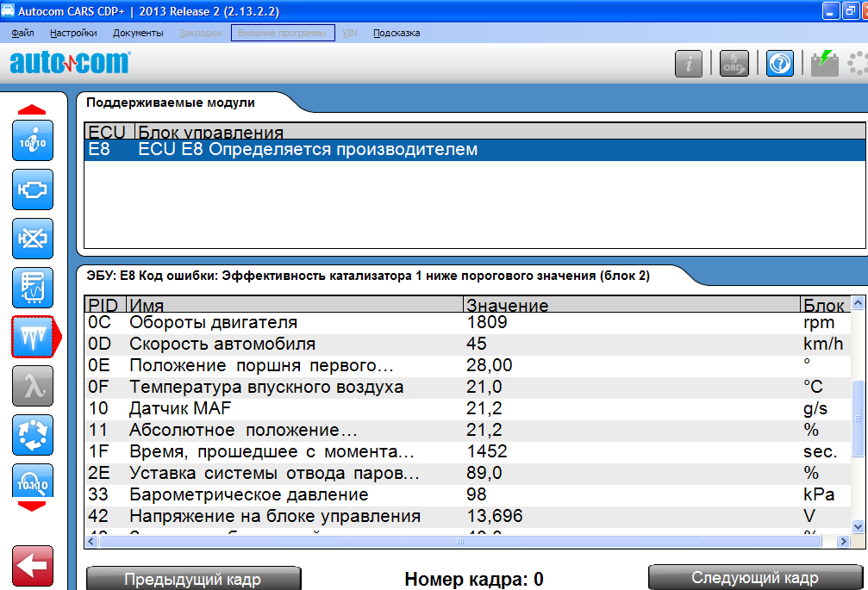Click the crossed-out engine erase codes icon
The height and width of the screenshot is (590, 868).
[33, 239]
